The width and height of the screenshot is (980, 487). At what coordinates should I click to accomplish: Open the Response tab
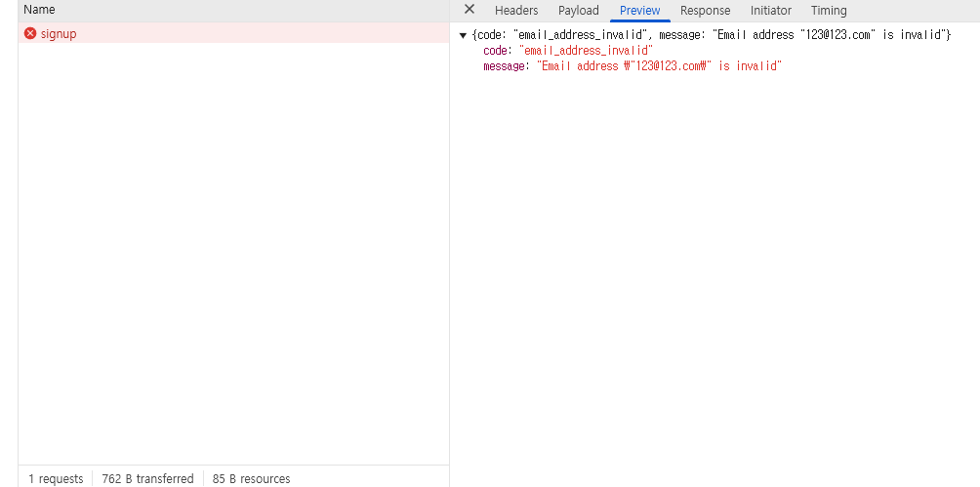coord(705,11)
